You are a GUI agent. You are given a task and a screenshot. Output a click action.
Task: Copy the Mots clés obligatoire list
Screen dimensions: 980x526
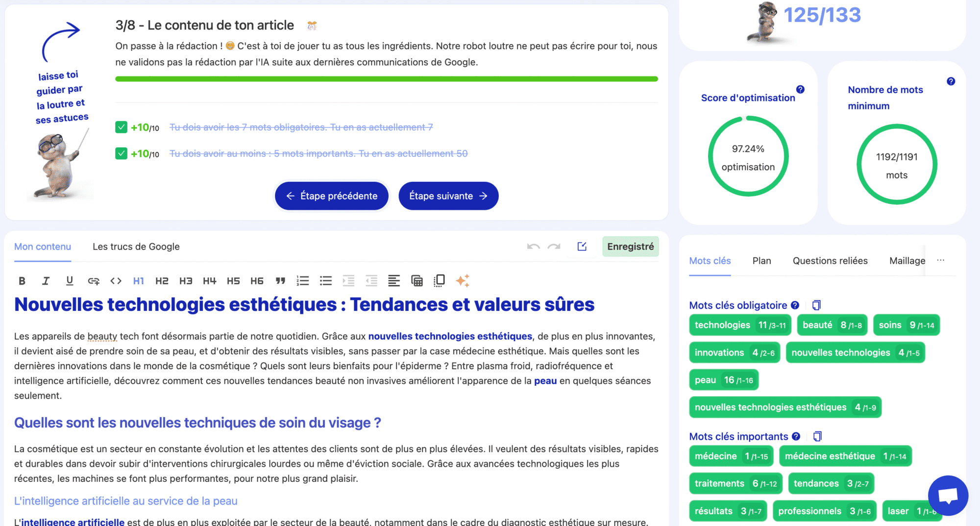point(816,305)
